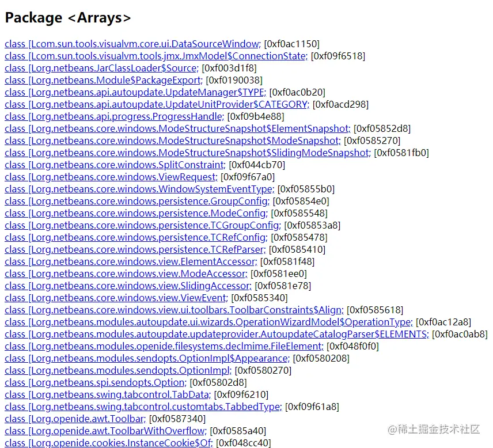
Task: Follow the persistence.TCRefParser class link
Action: coord(135,249)
